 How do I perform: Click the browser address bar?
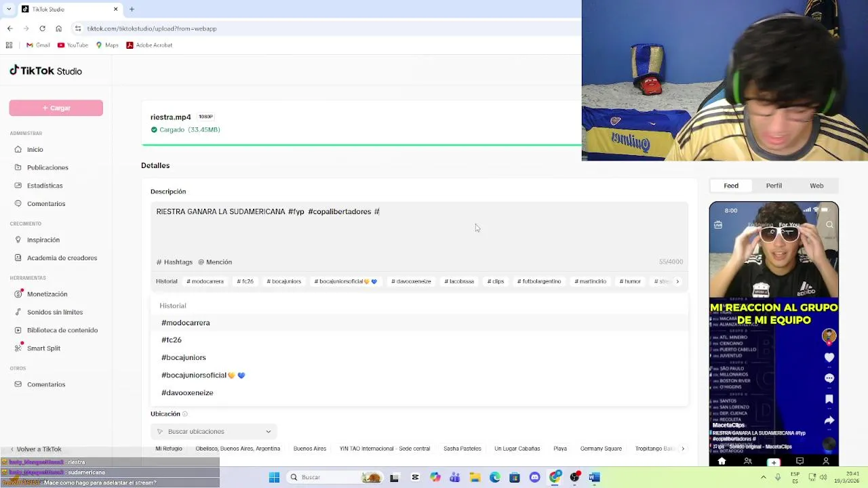point(325,28)
